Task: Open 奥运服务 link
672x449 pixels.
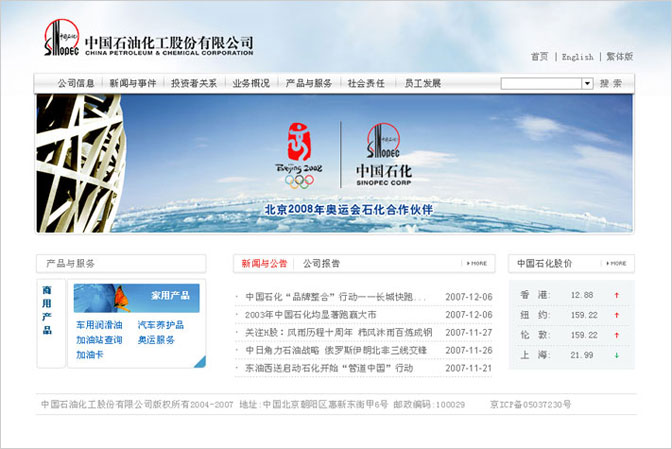Action: point(156,340)
